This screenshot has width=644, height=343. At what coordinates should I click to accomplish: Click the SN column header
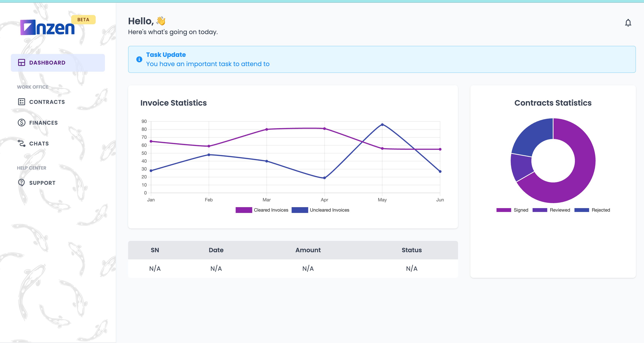click(x=155, y=250)
